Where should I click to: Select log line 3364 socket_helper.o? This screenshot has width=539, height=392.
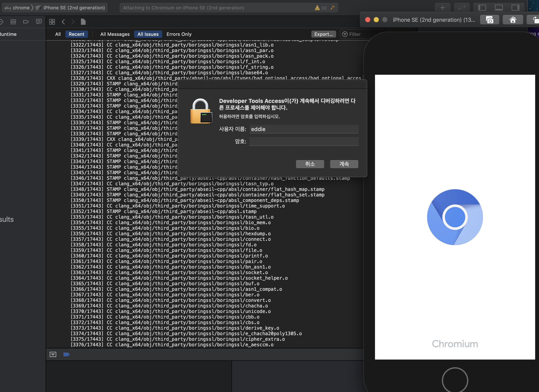tap(179, 278)
